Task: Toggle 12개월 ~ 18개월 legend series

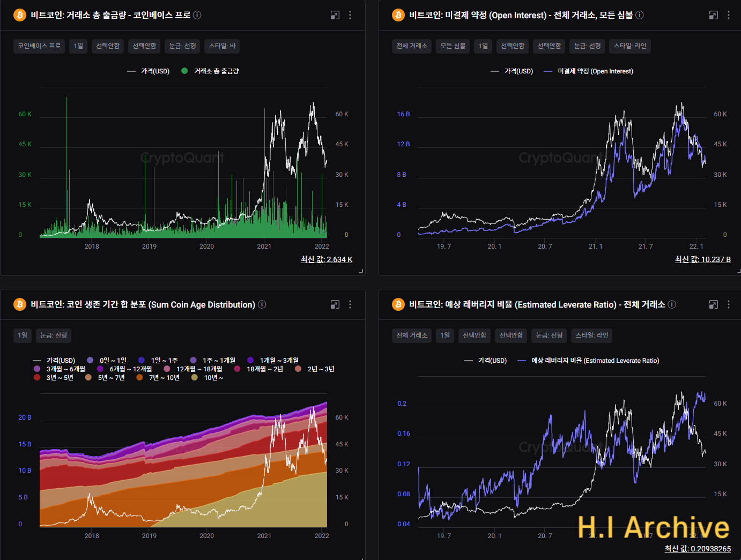Action: click(193, 369)
